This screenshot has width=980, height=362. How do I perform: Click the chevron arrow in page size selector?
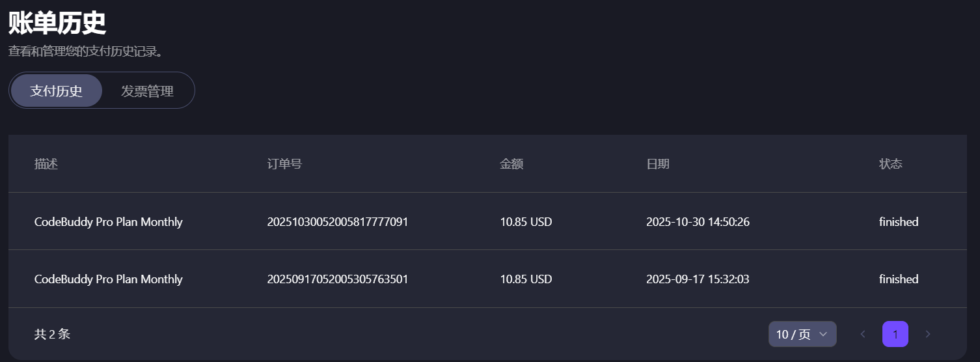click(x=823, y=334)
